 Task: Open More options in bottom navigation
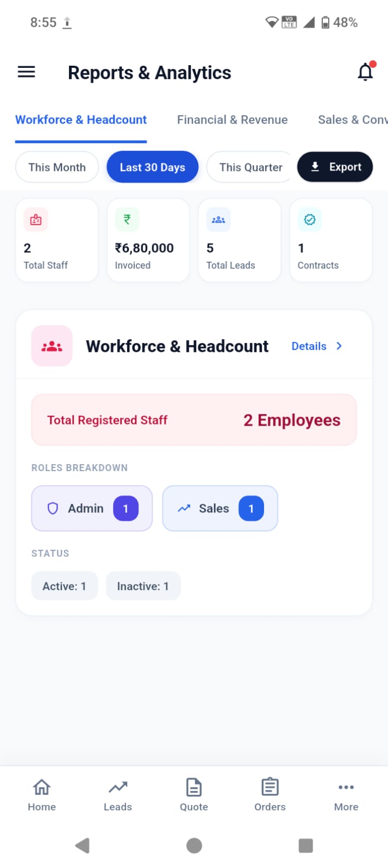346,795
